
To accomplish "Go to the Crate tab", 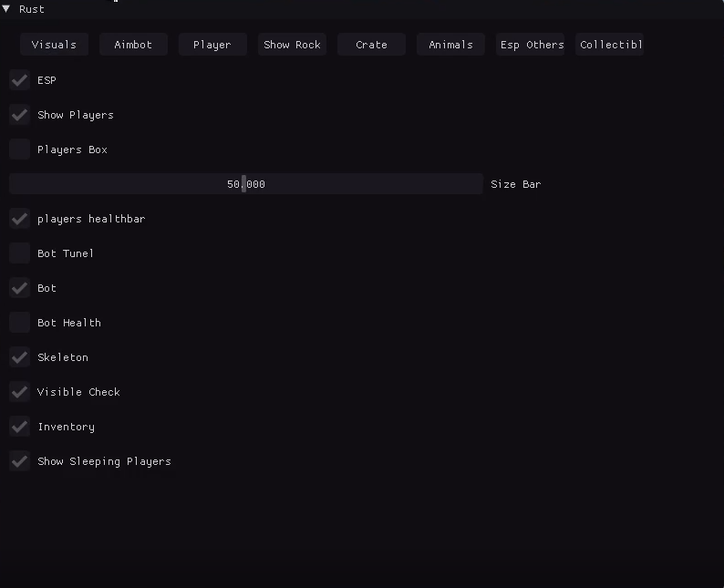I will coord(371,45).
